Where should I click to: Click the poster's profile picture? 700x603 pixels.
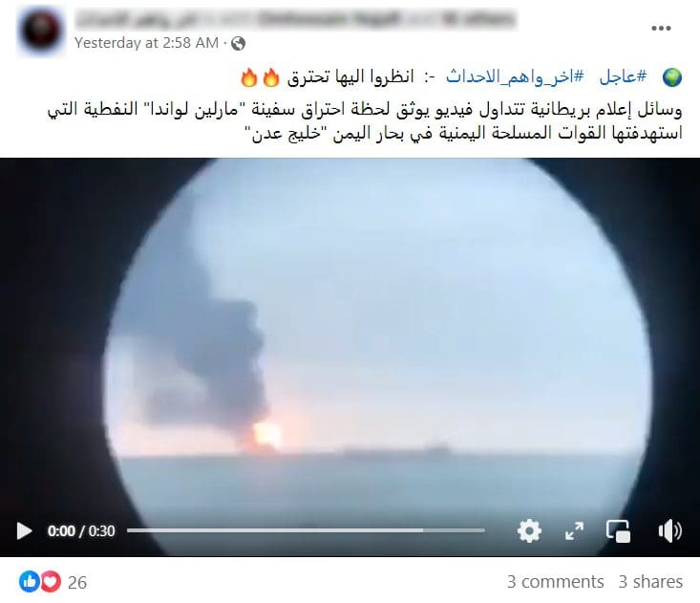tap(41, 31)
